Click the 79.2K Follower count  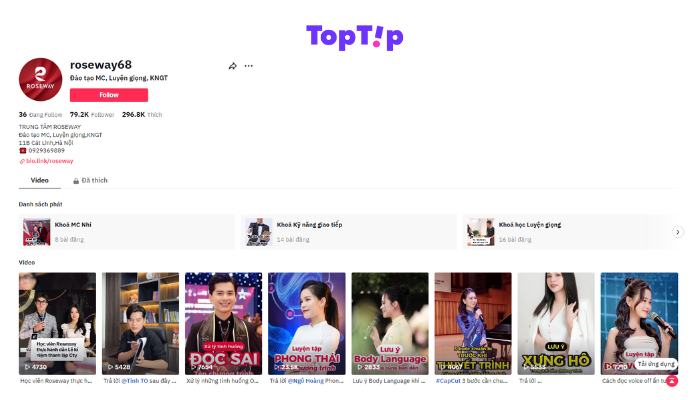click(x=92, y=115)
